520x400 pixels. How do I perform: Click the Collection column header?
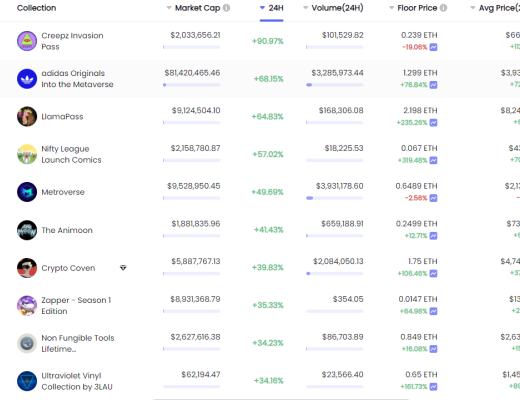(x=36, y=8)
